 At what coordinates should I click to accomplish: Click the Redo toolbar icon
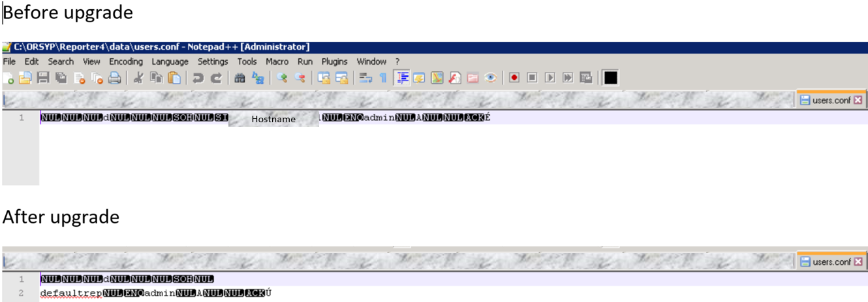click(x=216, y=78)
